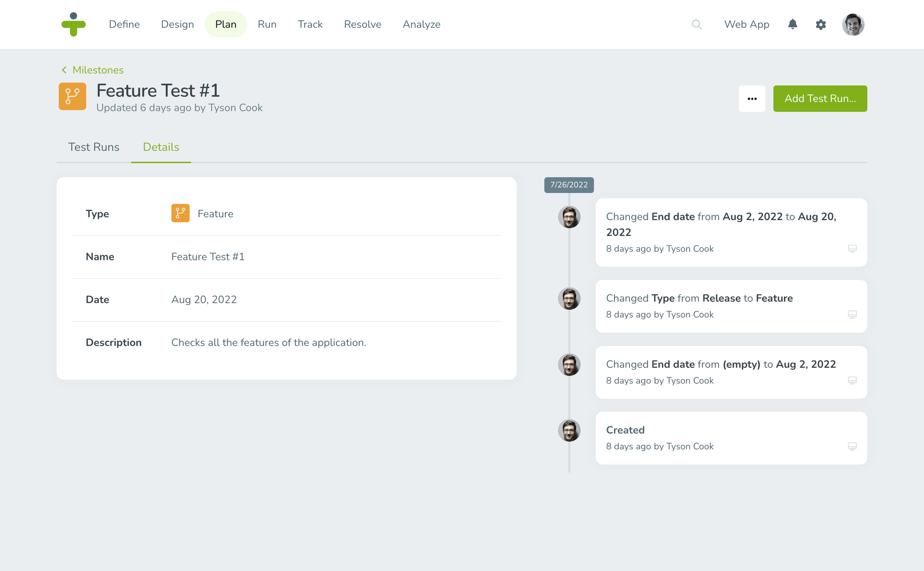This screenshot has width=924, height=571.
Task: Click Tyson Cook's avatar on Created entry
Action: (569, 430)
